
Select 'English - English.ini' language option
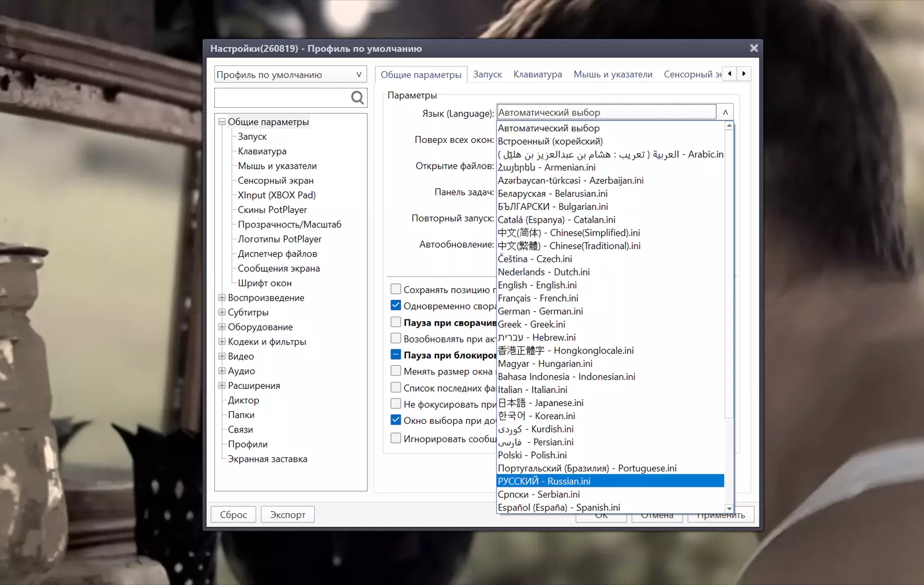pyautogui.click(x=610, y=285)
